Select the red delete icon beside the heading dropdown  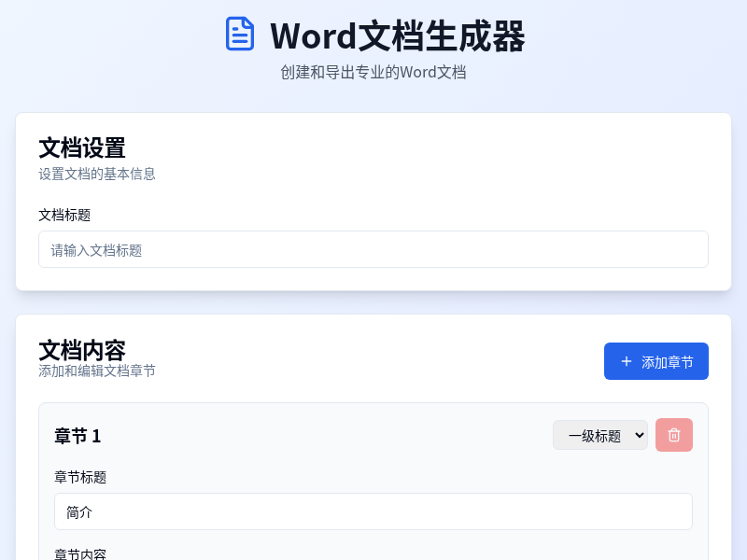[674, 435]
